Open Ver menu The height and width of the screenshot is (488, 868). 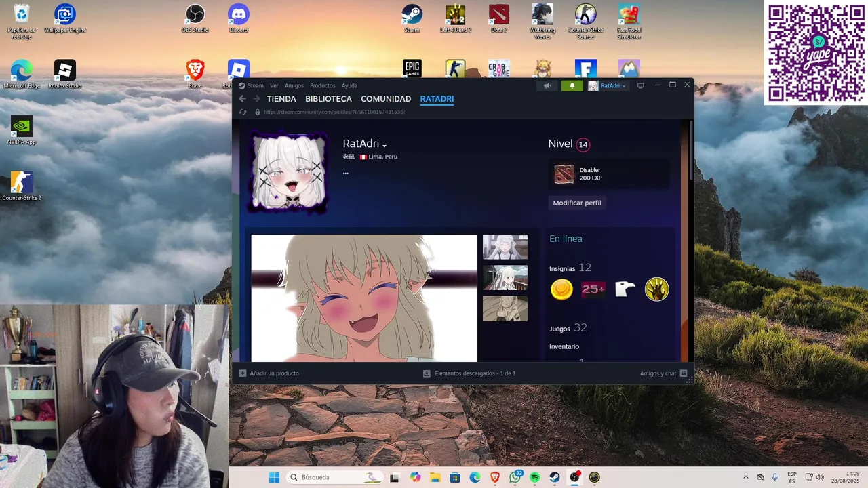point(274,85)
